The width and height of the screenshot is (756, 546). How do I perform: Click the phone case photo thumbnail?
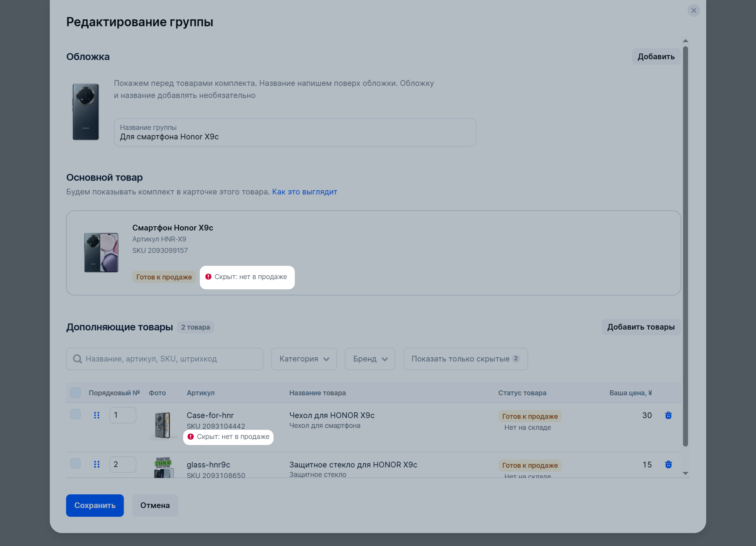point(163,426)
